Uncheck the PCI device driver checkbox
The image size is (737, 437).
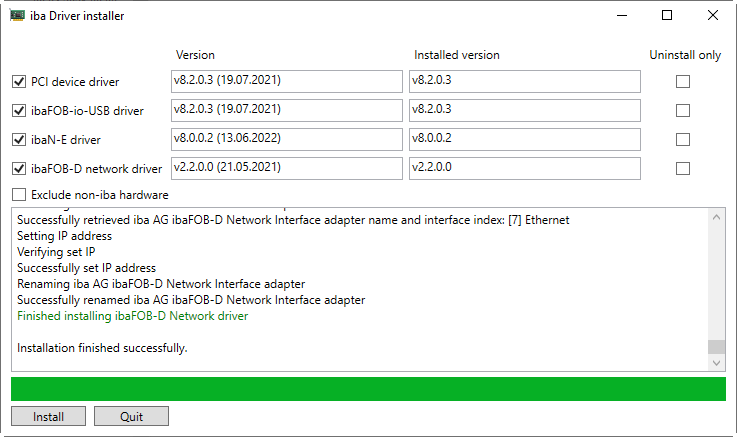(19, 82)
